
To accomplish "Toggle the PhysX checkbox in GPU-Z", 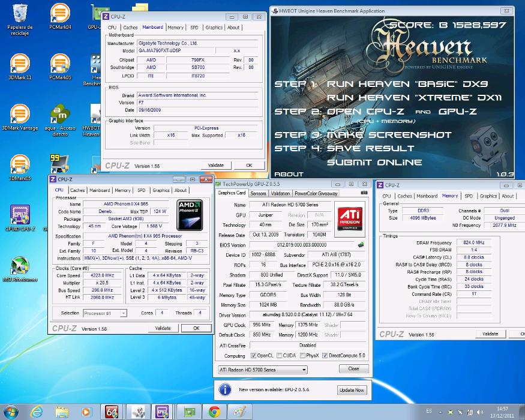I will click(x=302, y=355).
